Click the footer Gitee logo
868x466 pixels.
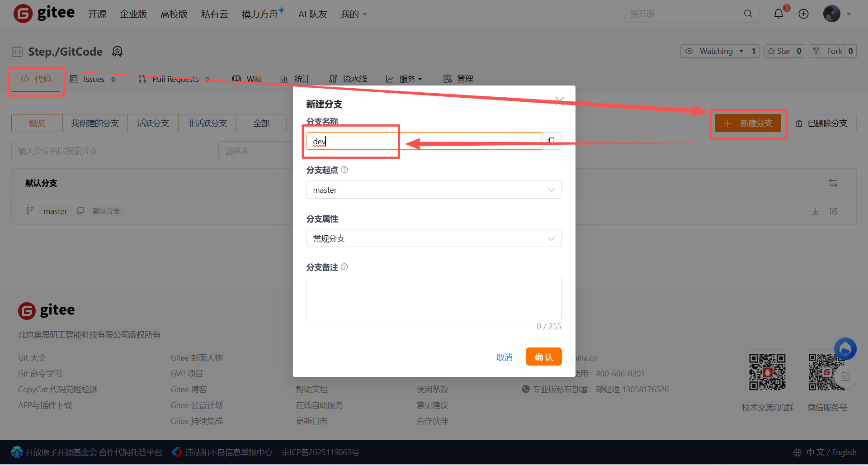[x=47, y=310]
